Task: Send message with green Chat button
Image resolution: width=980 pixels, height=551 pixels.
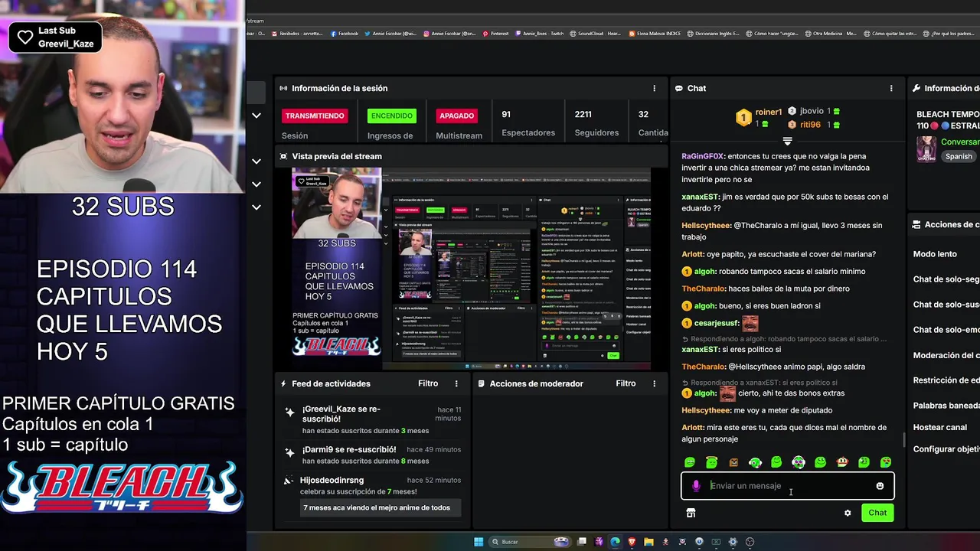Action: 877,513
